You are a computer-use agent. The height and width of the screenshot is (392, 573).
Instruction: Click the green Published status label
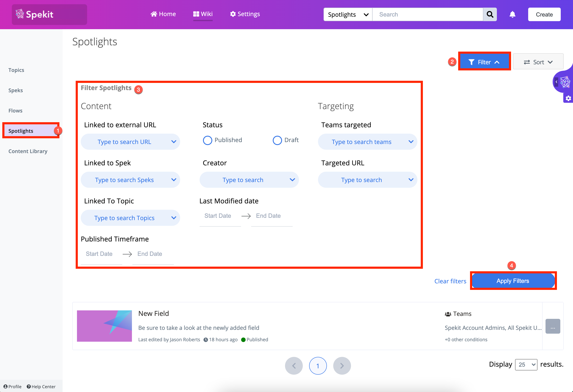255,340
